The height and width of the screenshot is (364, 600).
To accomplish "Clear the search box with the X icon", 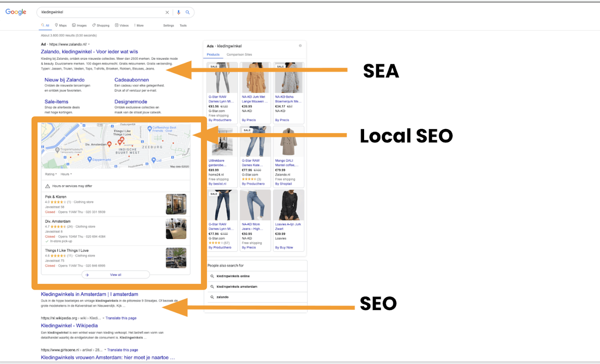I will coord(167,12).
